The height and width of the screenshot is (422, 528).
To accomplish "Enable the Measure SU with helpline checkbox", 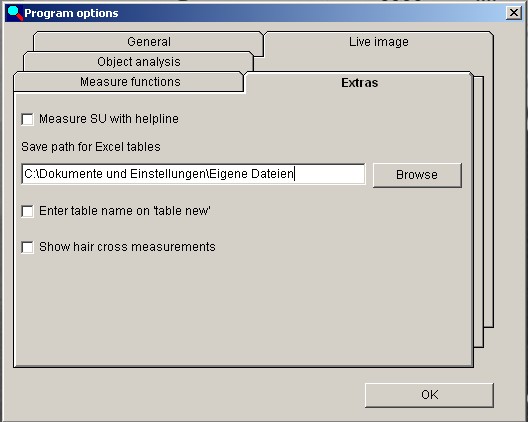I will click(x=27, y=119).
